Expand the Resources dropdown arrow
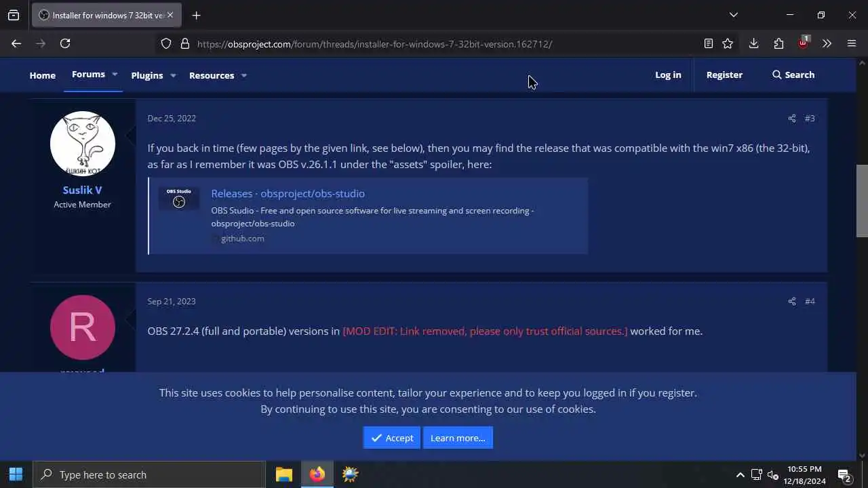 [243, 75]
